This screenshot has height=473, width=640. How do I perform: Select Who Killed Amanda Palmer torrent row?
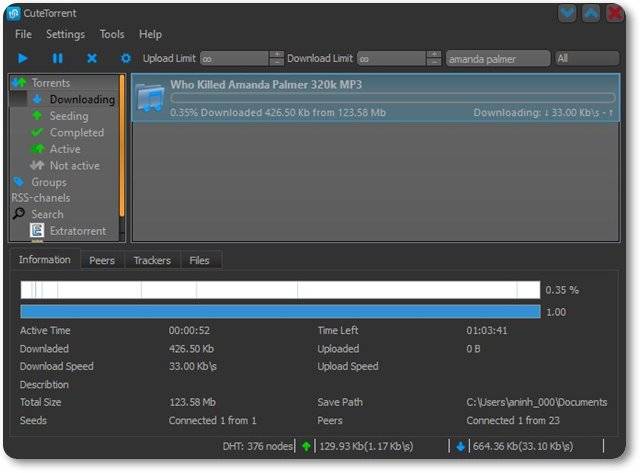376,98
